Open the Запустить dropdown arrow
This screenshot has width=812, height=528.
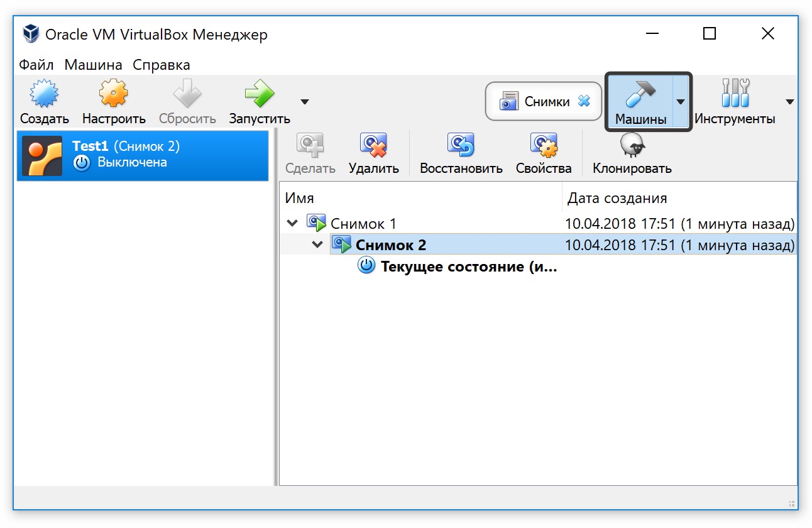point(305,101)
